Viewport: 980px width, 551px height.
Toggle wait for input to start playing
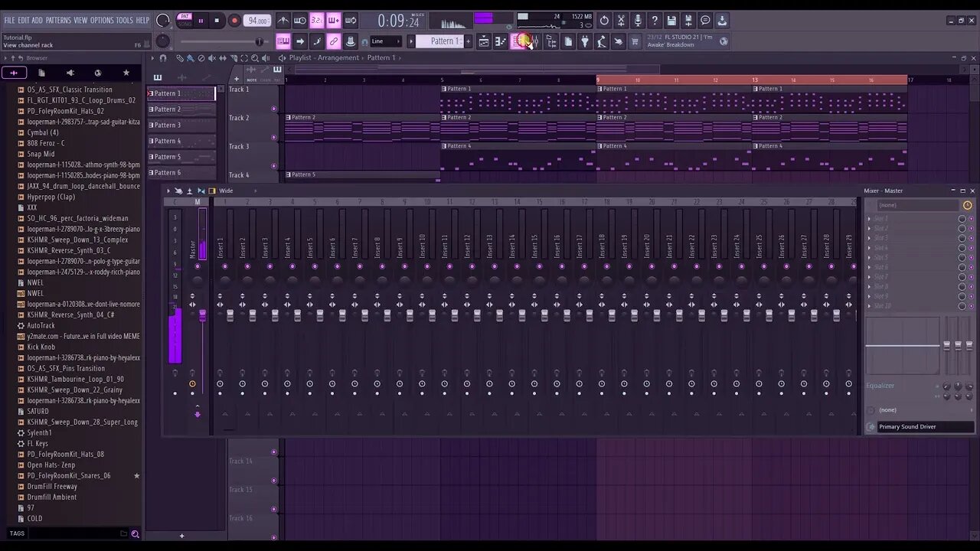(x=300, y=21)
